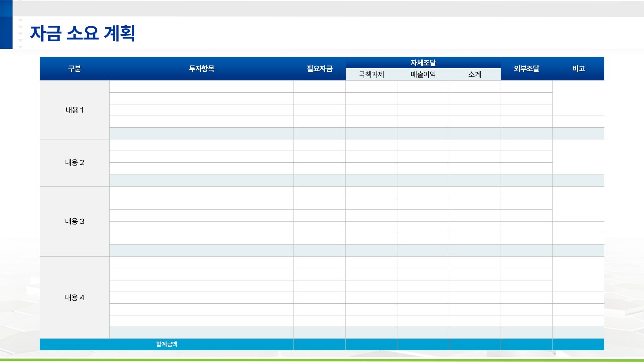644x362 pixels.
Task: Click the 소계 sub-header cell
Action: pos(475,74)
